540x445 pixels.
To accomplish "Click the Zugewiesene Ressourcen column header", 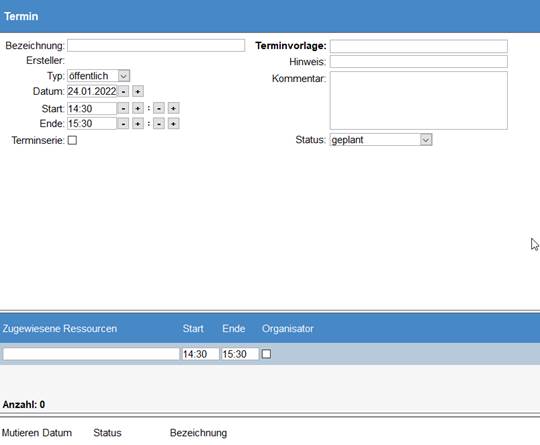I will [60, 329].
